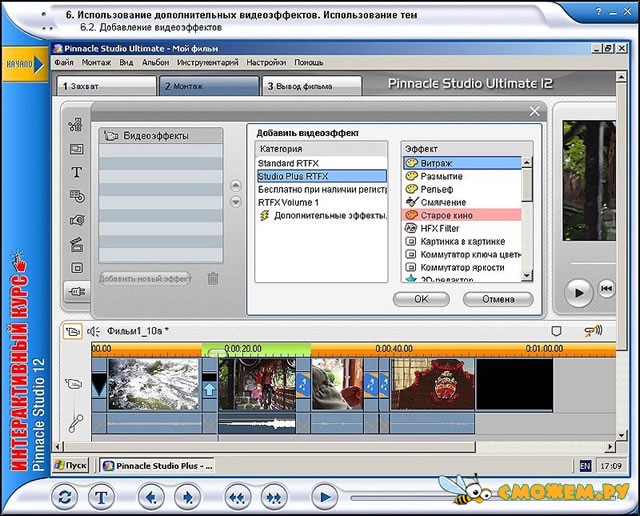Image resolution: width=640 pixels, height=516 pixels.
Task: Choose the Старое кино effect
Action: [462, 215]
